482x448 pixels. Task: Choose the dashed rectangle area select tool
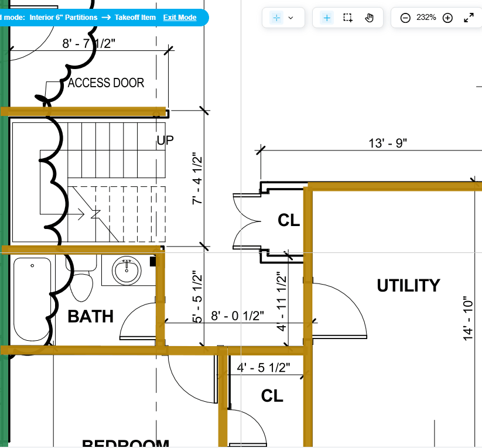(x=348, y=18)
